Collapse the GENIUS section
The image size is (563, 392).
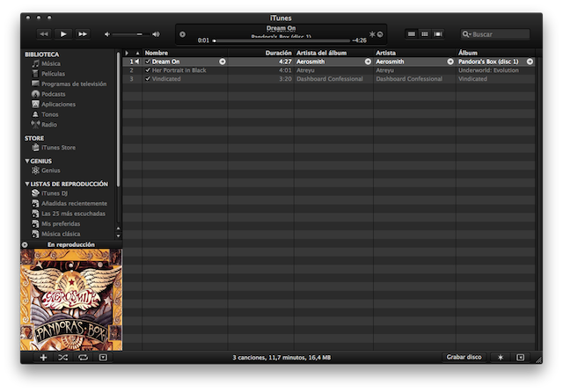[x=27, y=161]
